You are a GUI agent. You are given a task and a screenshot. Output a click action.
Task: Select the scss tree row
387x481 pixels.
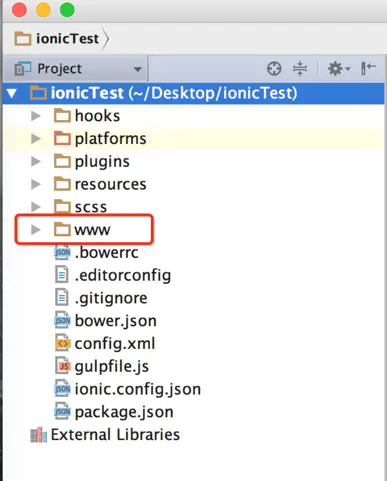pyautogui.click(x=193, y=207)
